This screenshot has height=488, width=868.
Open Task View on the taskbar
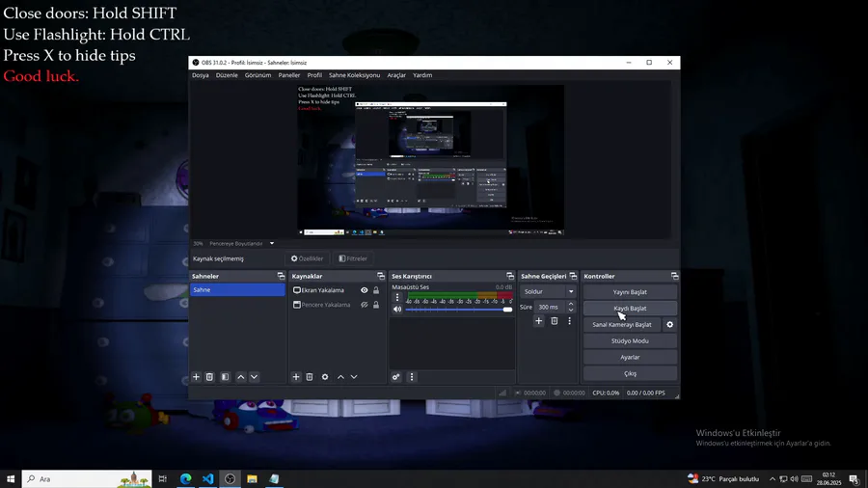pyautogui.click(x=163, y=479)
